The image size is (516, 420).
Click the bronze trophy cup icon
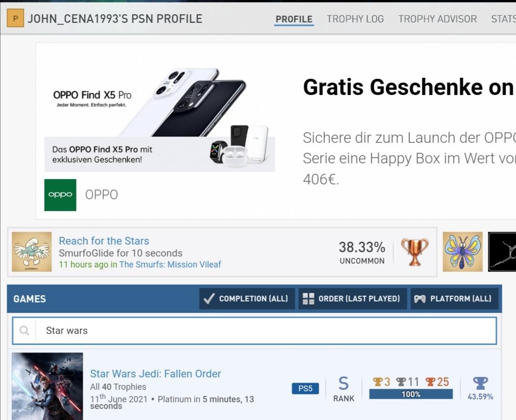(415, 252)
